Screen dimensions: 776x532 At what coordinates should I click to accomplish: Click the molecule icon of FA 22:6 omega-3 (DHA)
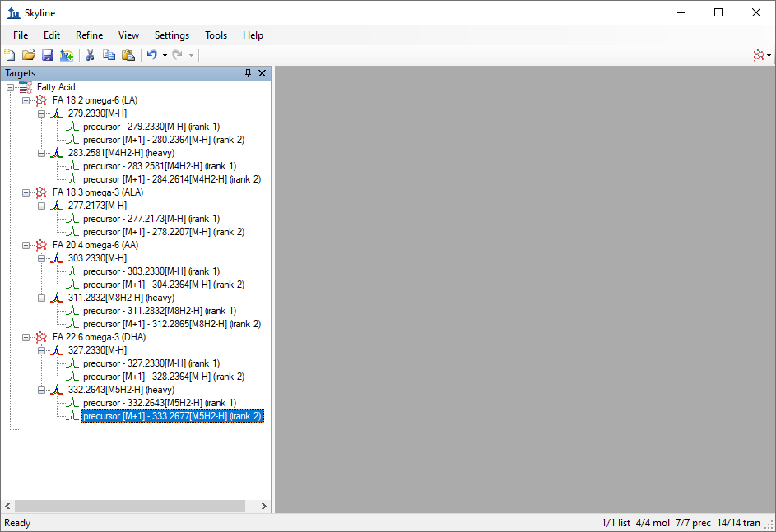click(x=42, y=337)
